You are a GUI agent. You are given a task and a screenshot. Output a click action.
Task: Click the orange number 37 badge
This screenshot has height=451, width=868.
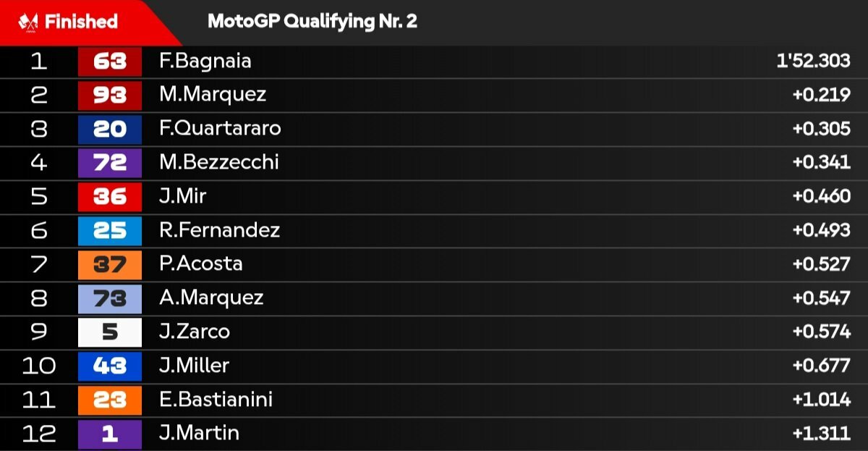pos(110,264)
